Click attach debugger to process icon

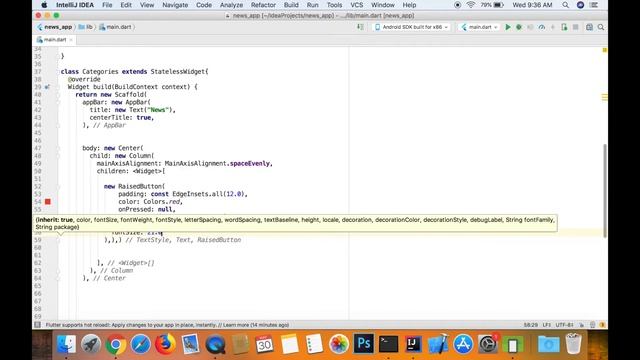pos(564,27)
